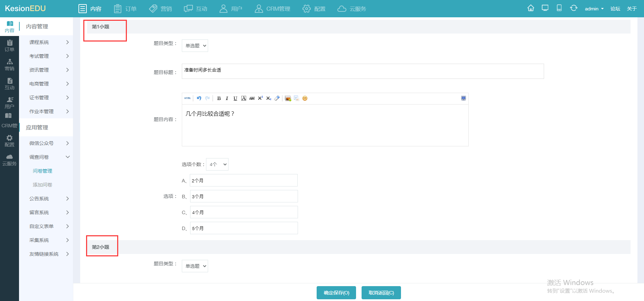
Task: Expand 友情链接系统 menu
Action: tap(46, 254)
